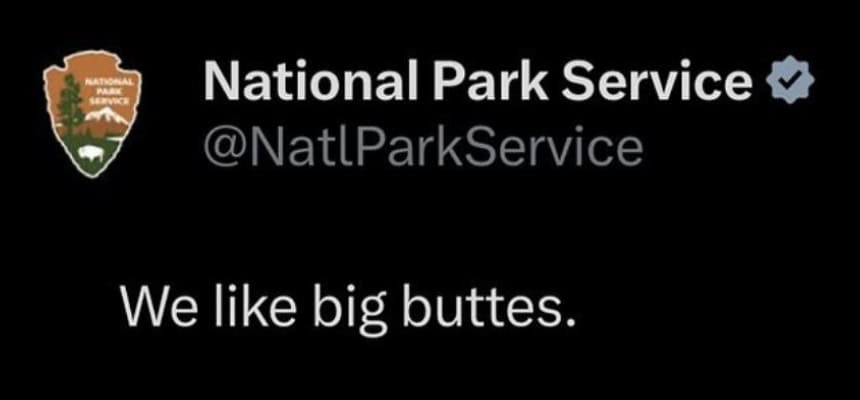The height and width of the screenshot is (400, 860).
Task: Click the NATIONAL PARK SERVICE text inside the logo
Action: [x=108, y=91]
